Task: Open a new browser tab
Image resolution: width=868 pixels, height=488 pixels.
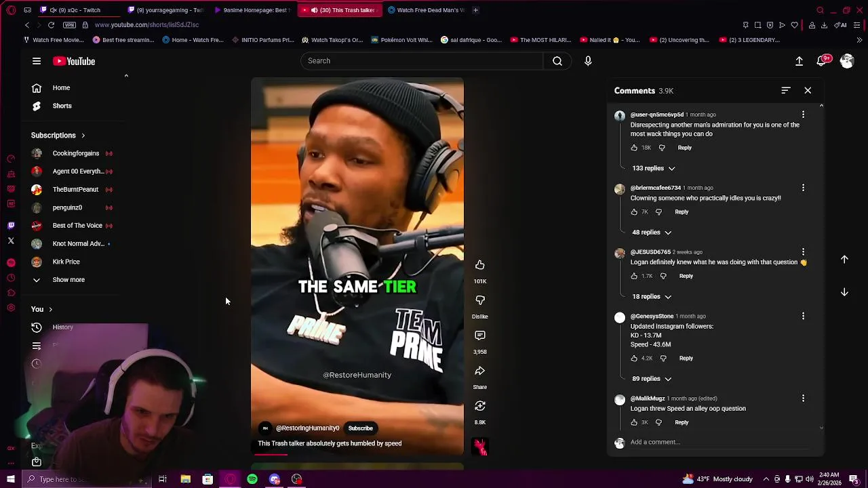Action: (475, 10)
